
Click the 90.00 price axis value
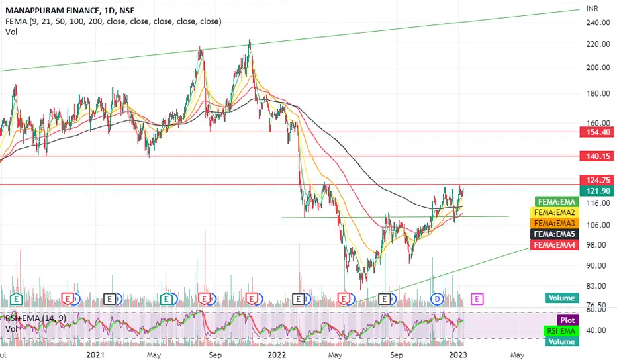coord(596,265)
